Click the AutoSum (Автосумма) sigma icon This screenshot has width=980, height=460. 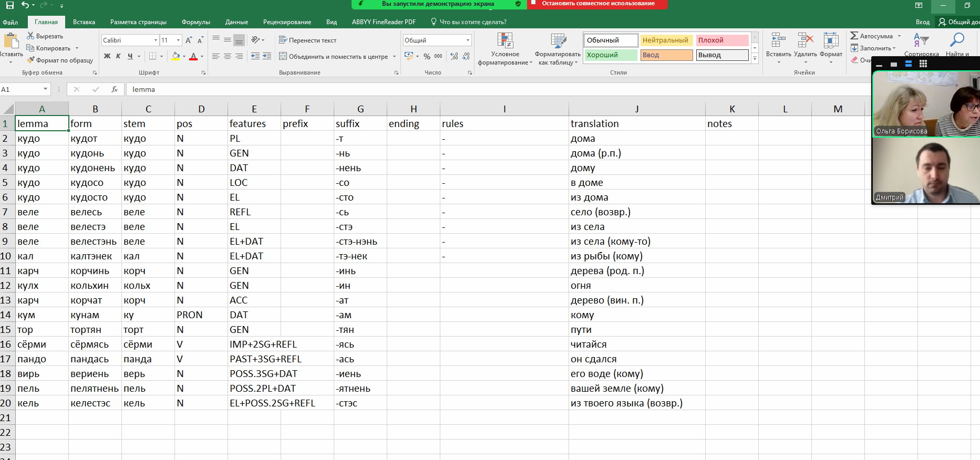coord(854,36)
